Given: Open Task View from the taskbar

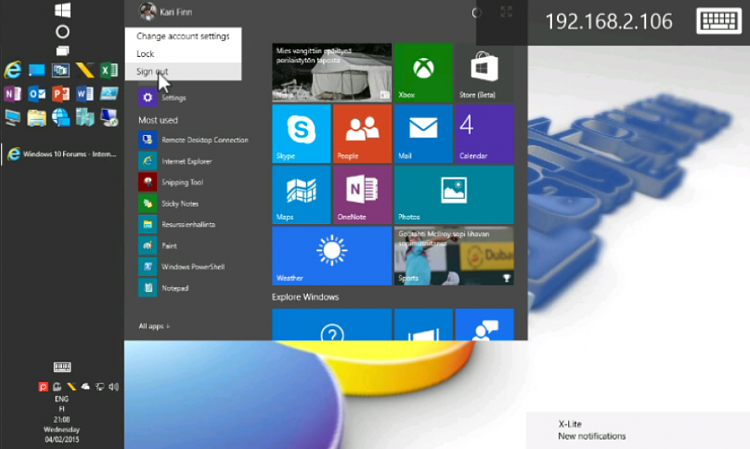Looking at the screenshot, I should [62, 51].
